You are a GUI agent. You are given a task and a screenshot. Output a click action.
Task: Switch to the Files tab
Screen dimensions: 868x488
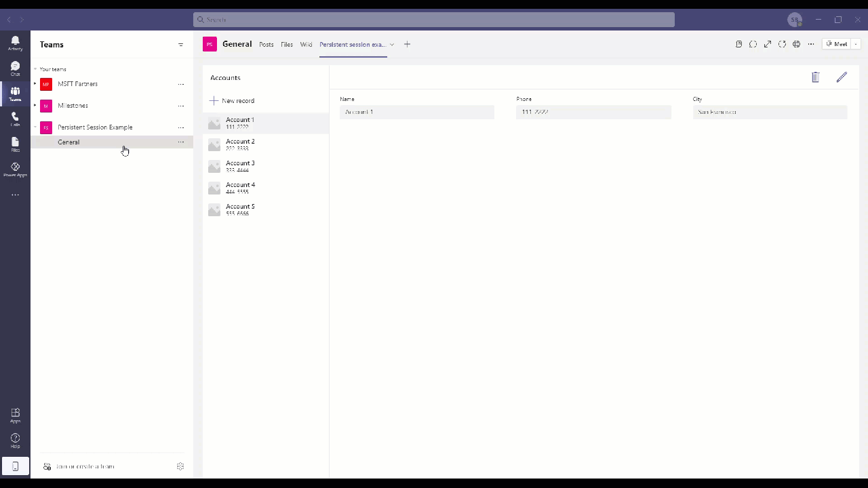click(x=287, y=45)
